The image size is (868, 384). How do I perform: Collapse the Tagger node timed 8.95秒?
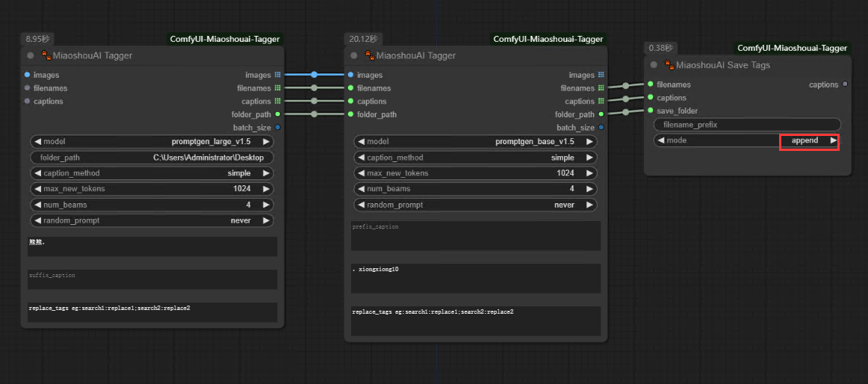[x=31, y=55]
